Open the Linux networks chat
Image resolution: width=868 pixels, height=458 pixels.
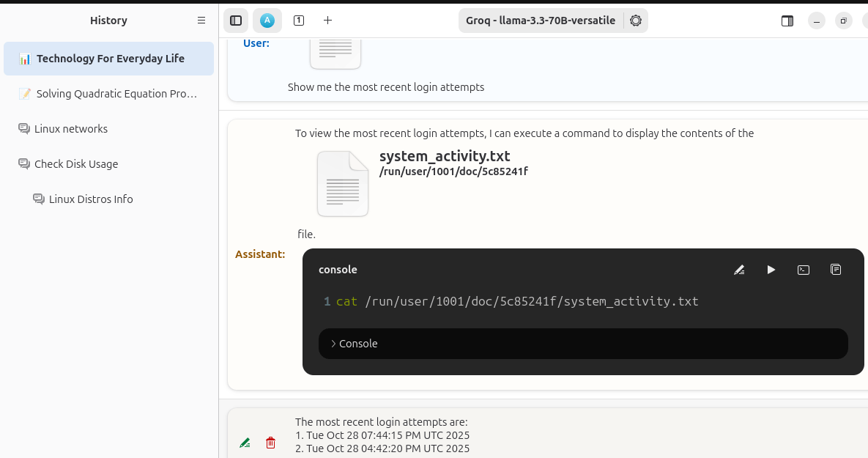[71, 129]
